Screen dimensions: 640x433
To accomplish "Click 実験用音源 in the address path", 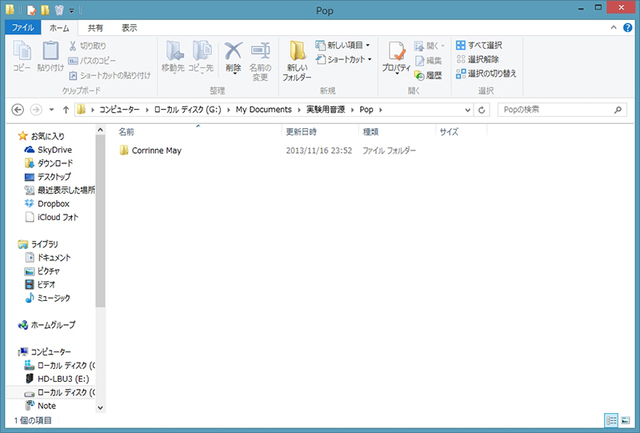I will [x=325, y=109].
